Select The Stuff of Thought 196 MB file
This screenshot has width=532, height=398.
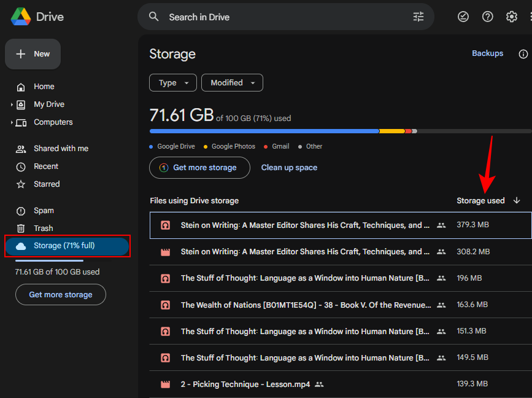[x=341, y=278]
